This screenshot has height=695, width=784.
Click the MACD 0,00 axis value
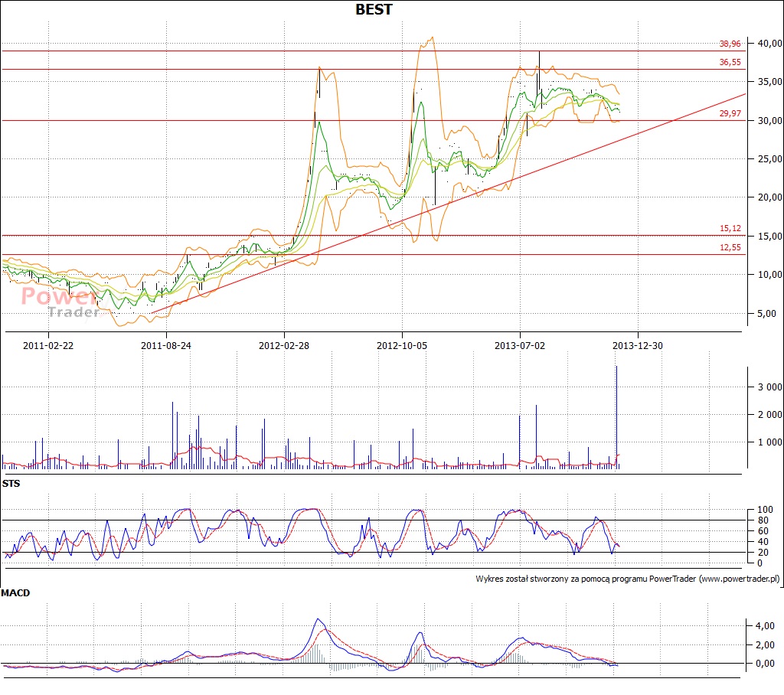(765, 664)
